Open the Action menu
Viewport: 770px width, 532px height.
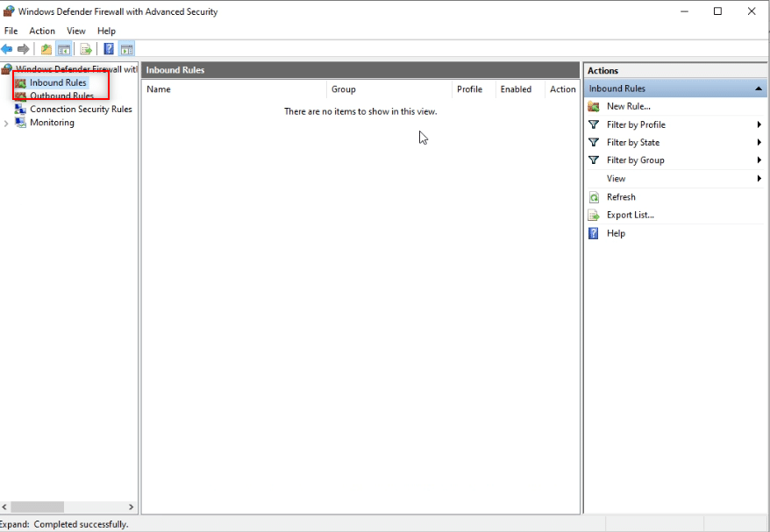point(42,31)
